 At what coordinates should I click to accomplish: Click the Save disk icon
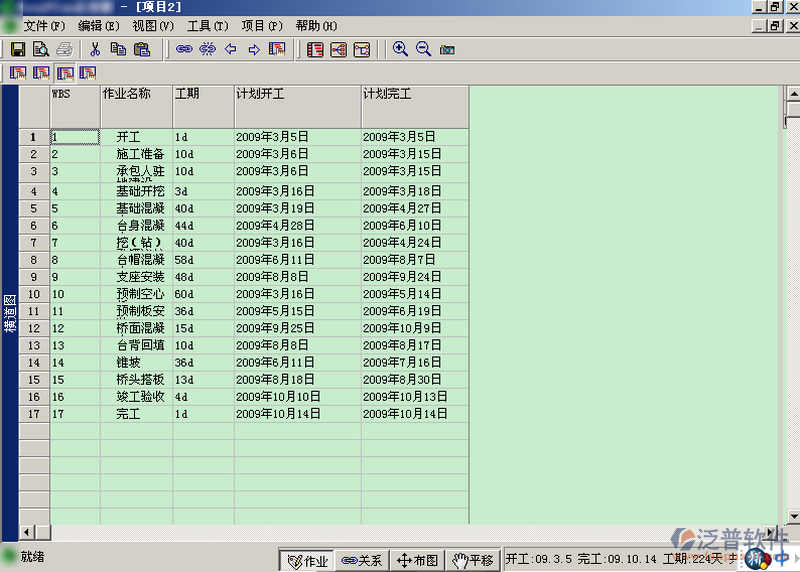(x=17, y=49)
